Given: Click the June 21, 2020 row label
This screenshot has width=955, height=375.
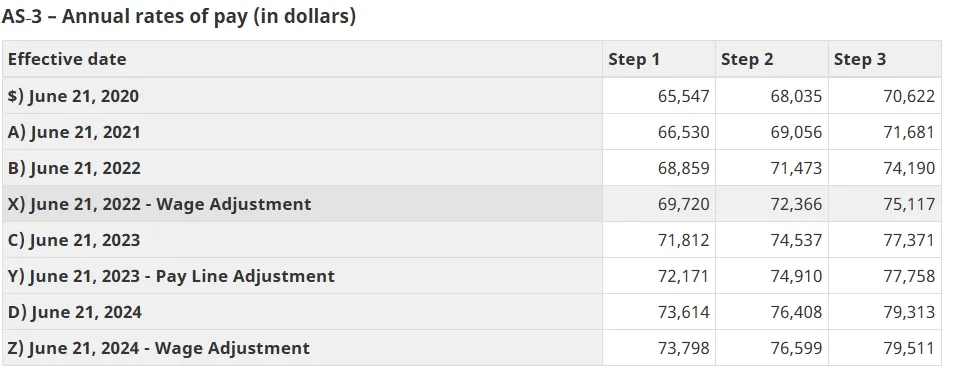Looking at the screenshot, I should coord(73,96).
